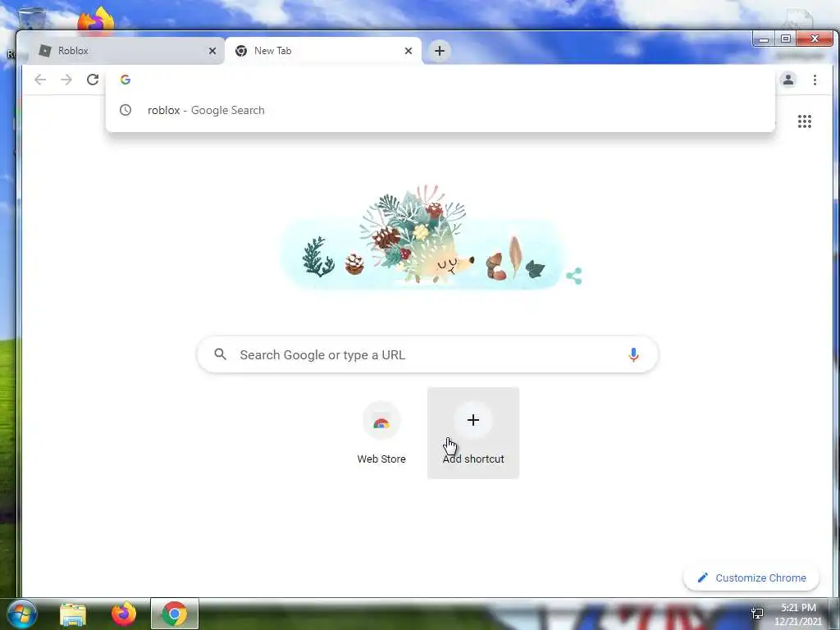This screenshot has width=840, height=630.
Task: Restore down the Chrome window
Action: click(785, 39)
